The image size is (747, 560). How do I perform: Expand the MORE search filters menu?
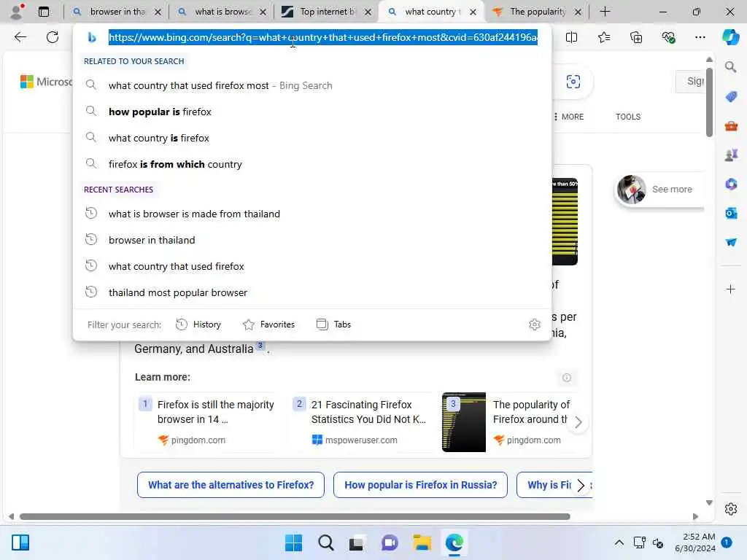coord(569,117)
